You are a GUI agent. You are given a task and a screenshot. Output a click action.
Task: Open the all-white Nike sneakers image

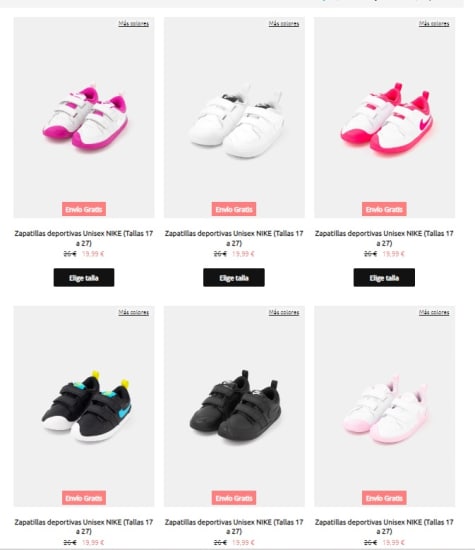tap(234, 118)
